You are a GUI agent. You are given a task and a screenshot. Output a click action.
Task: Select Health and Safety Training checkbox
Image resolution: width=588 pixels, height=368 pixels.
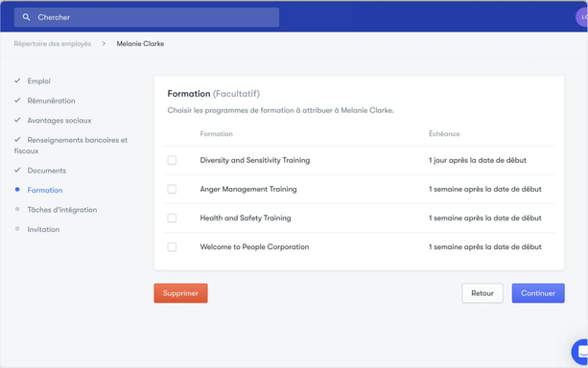click(172, 218)
